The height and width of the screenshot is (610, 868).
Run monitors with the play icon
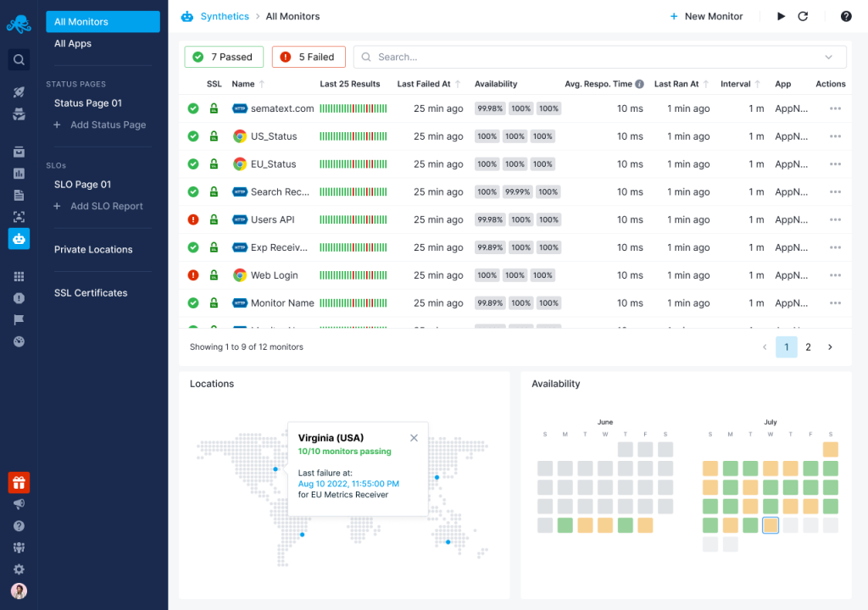[x=781, y=16]
